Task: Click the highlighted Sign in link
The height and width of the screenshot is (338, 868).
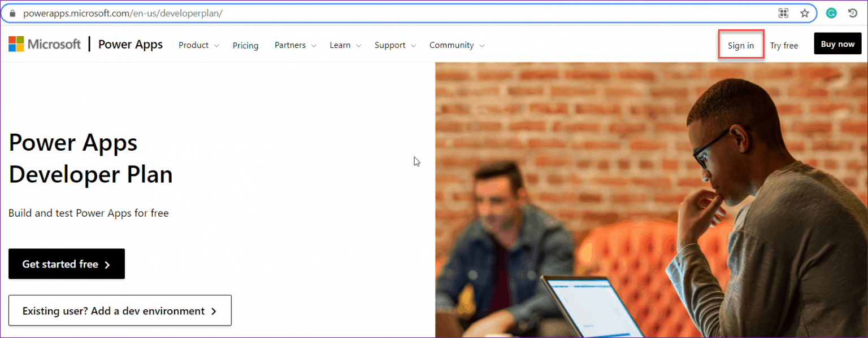Action: tap(741, 45)
